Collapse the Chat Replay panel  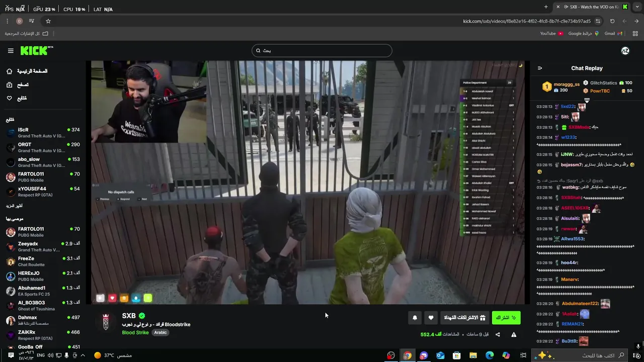(x=540, y=68)
